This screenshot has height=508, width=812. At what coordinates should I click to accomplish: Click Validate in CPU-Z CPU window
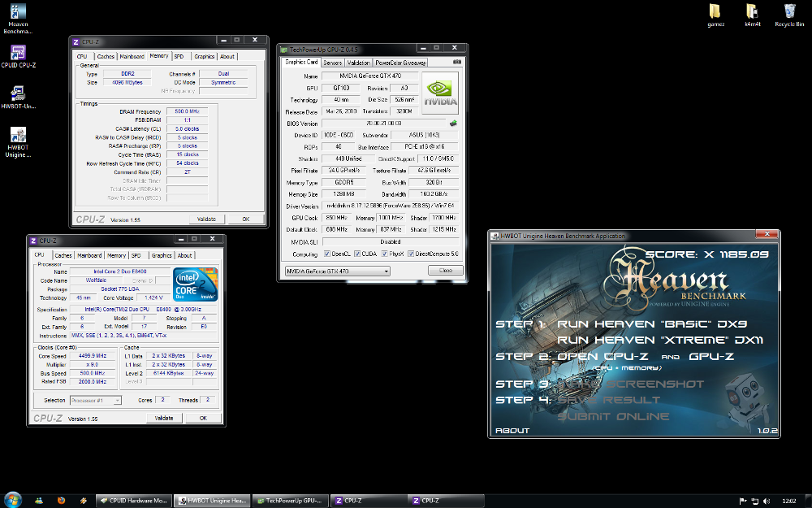[x=164, y=419]
